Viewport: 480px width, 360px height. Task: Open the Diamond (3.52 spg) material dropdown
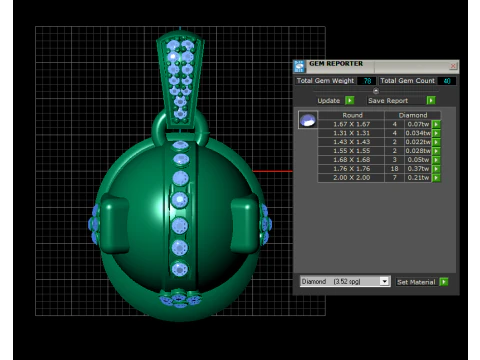[x=385, y=282]
